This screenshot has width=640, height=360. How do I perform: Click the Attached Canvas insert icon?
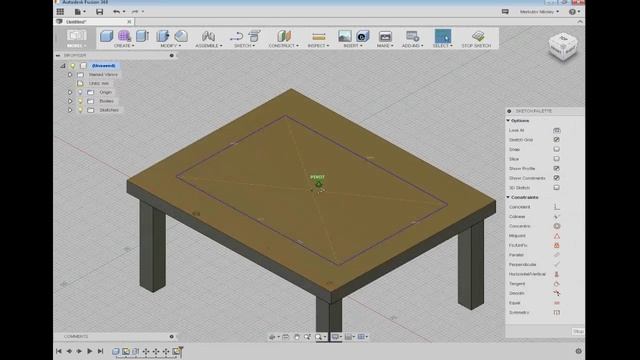pyautogui.click(x=362, y=36)
